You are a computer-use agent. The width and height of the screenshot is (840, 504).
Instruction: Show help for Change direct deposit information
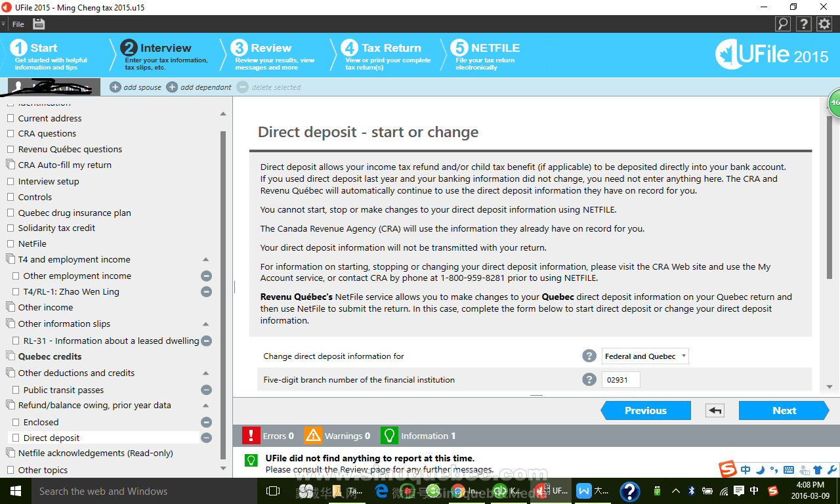pyautogui.click(x=589, y=356)
